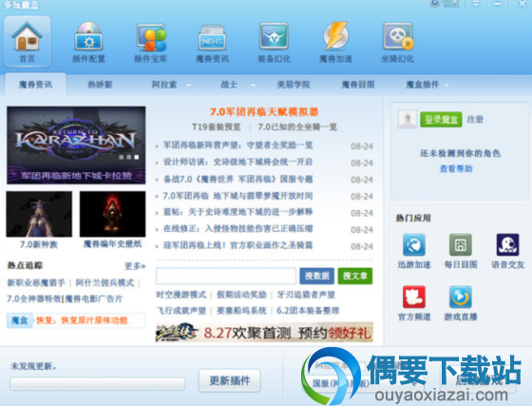Open the 官方频道 red app icon

pos(414,297)
